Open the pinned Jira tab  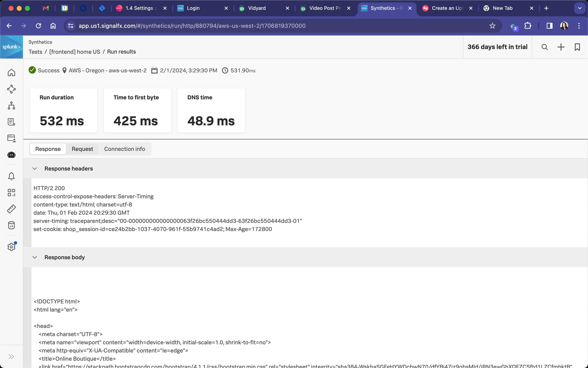tap(102, 8)
